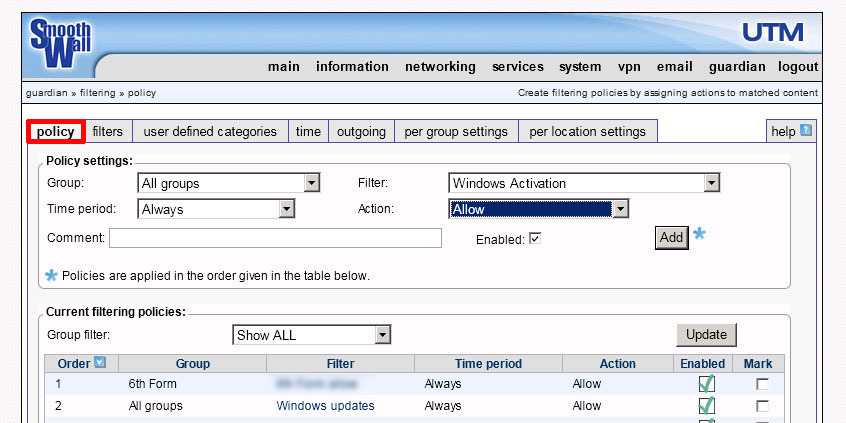The image size is (846, 423).
Task: Open the Action dropdown showing Allow
Action: click(x=538, y=209)
